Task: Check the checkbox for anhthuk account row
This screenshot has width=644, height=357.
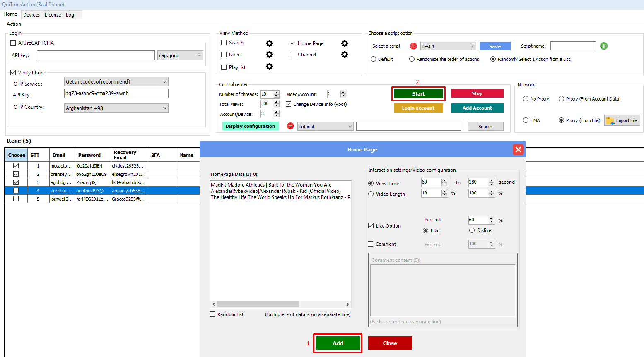Action: pos(16,191)
